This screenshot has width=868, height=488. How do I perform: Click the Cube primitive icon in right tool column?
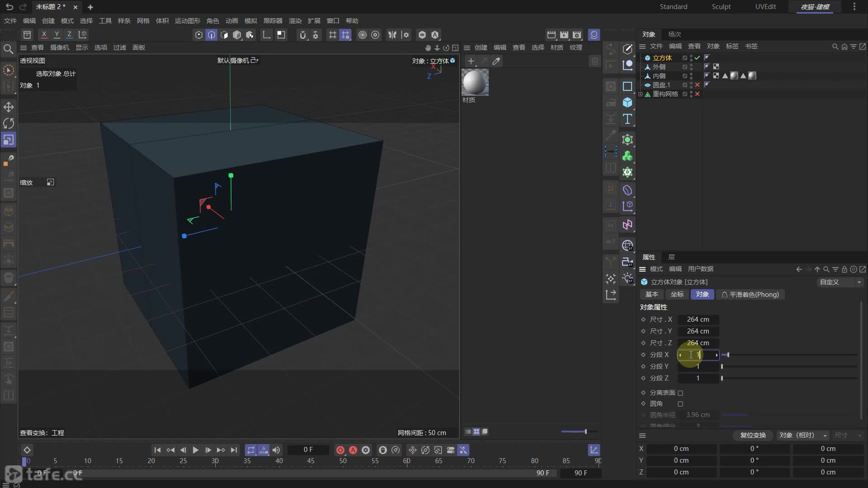pos(627,103)
